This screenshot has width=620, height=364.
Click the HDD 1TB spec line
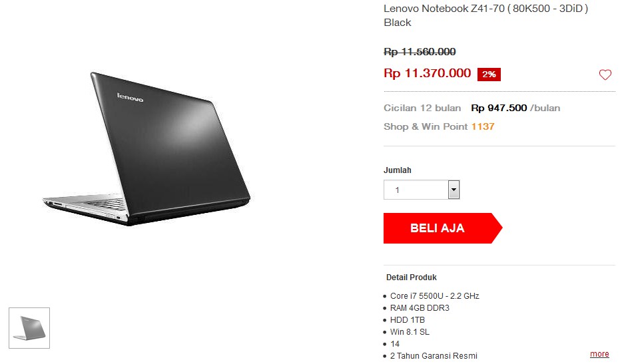pos(408,319)
